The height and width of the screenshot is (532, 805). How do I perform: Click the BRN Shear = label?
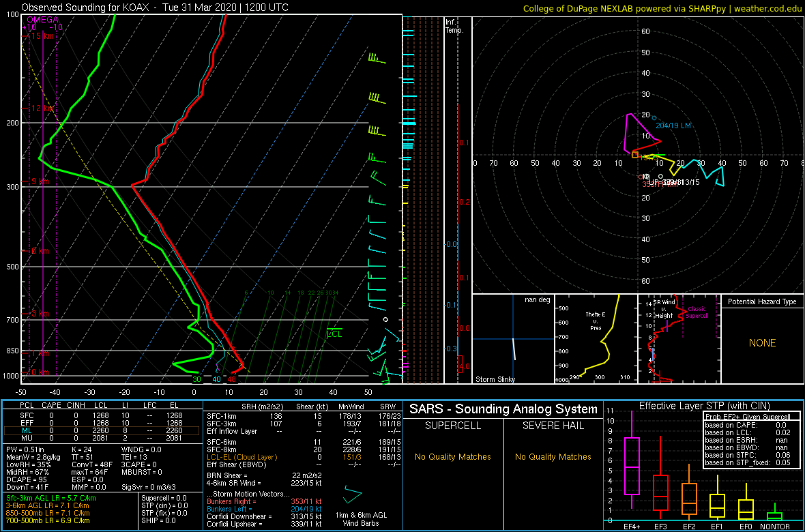point(227,475)
